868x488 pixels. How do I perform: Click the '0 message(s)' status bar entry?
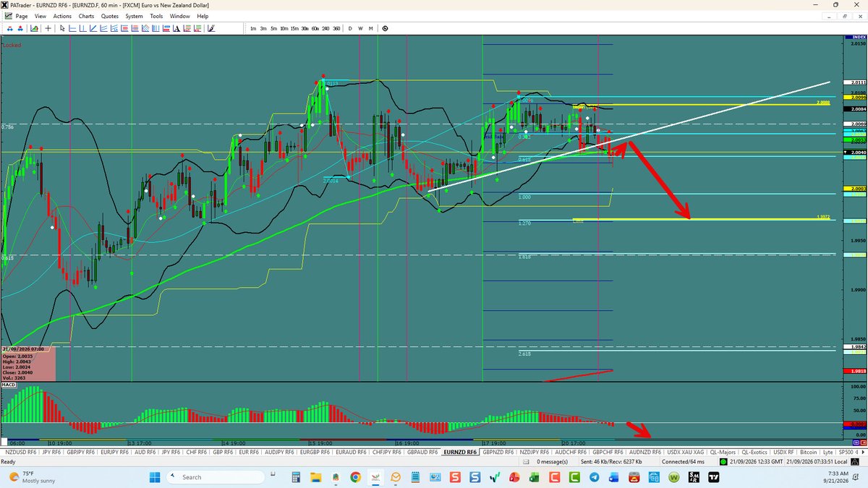(x=552, y=461)
